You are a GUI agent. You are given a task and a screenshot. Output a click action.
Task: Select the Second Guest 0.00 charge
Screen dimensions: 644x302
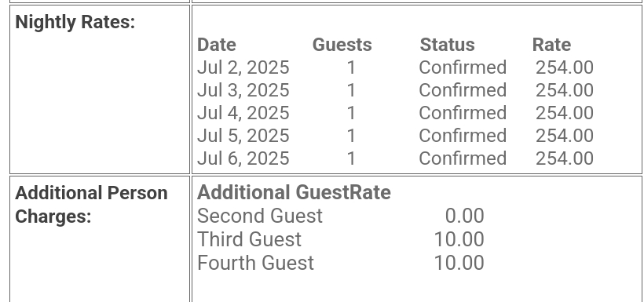(x=465, y=216)
